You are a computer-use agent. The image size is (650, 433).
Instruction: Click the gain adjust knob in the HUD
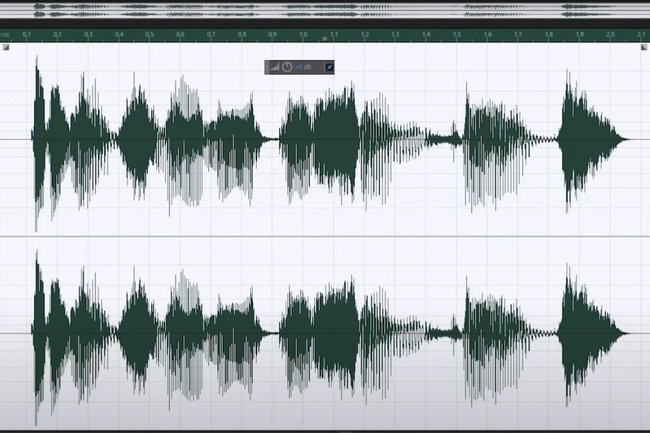pos(287,67)
